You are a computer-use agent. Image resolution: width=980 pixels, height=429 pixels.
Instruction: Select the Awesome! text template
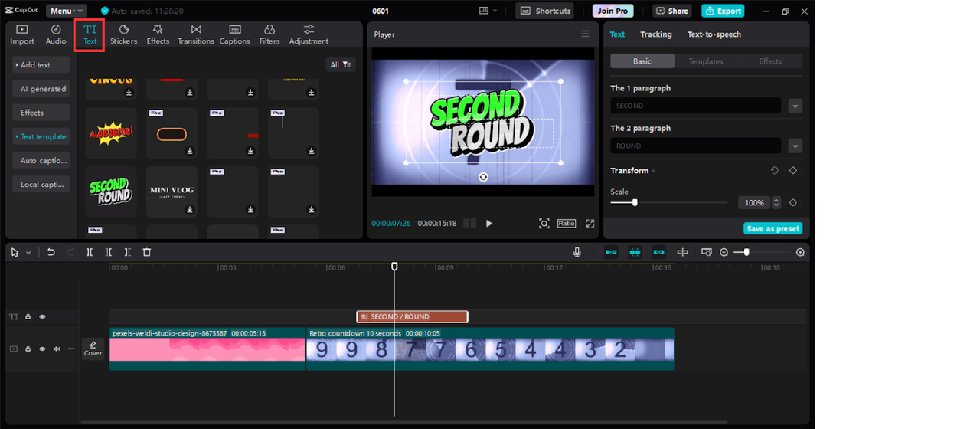click(111, 132)
